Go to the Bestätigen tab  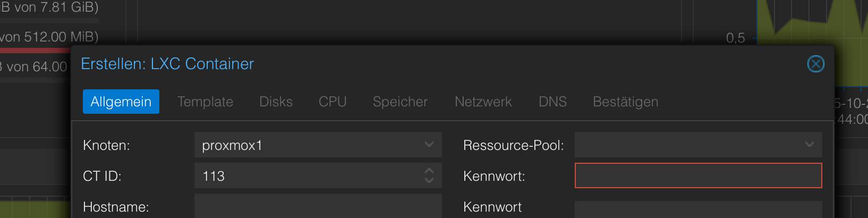625,102
